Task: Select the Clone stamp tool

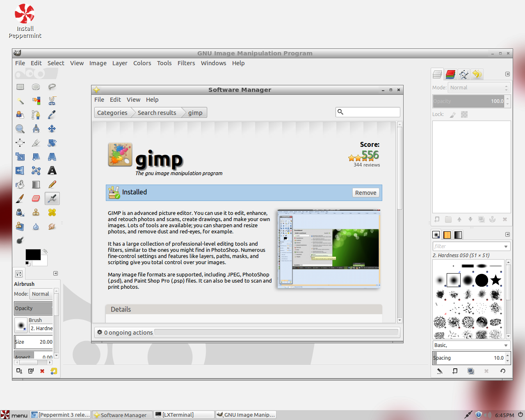Action: coord(36,212)
